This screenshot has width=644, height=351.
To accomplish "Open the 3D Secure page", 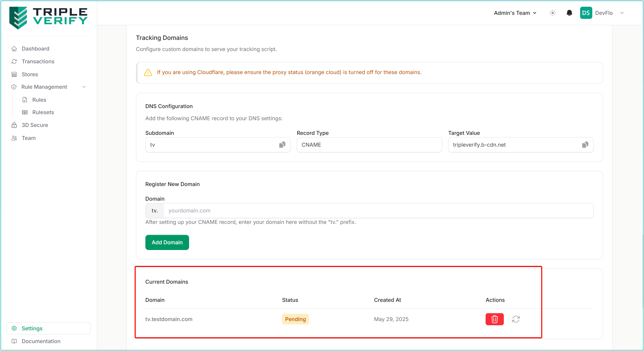I will click(x=35, y=125).
